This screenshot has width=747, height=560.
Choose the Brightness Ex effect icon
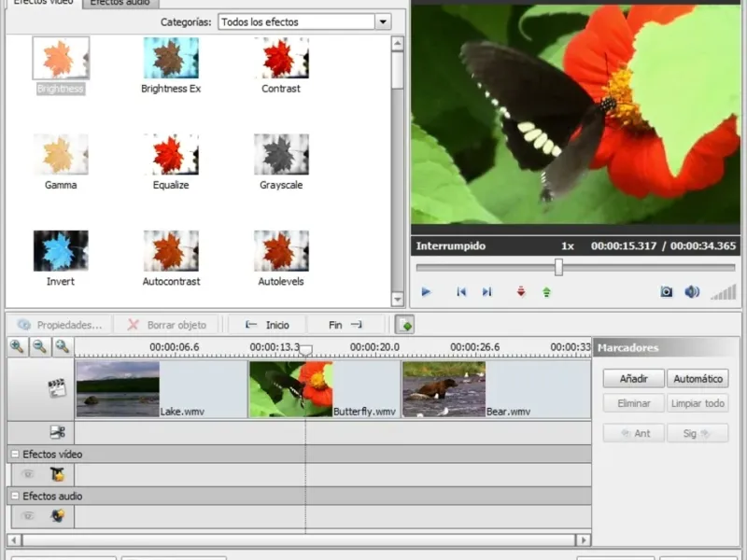(x=171, y=58)
